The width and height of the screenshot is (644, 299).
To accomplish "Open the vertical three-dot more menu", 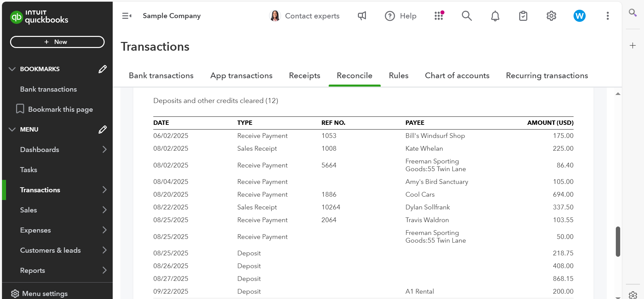I will point(607,16).
